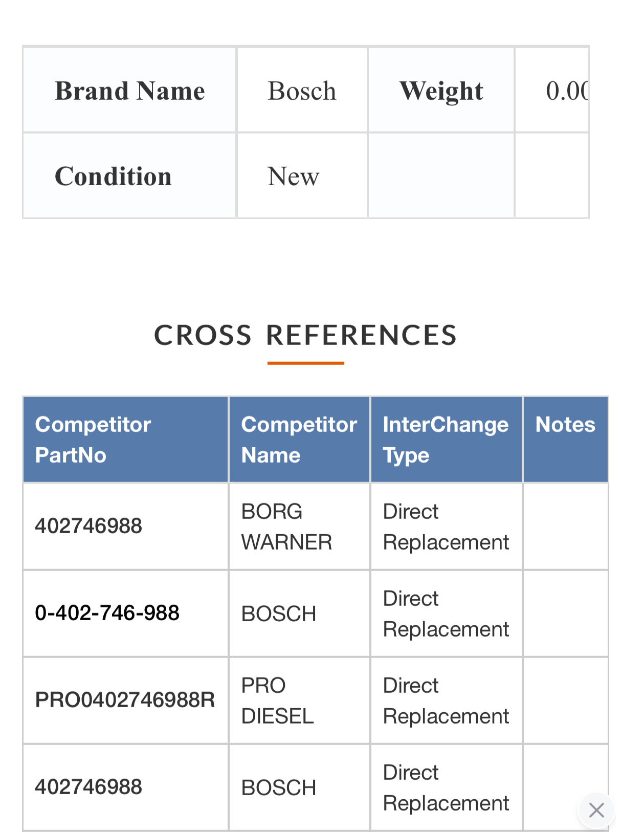Click Direct Replacement in the PRO DIESEL row

[x=446, y=700]
